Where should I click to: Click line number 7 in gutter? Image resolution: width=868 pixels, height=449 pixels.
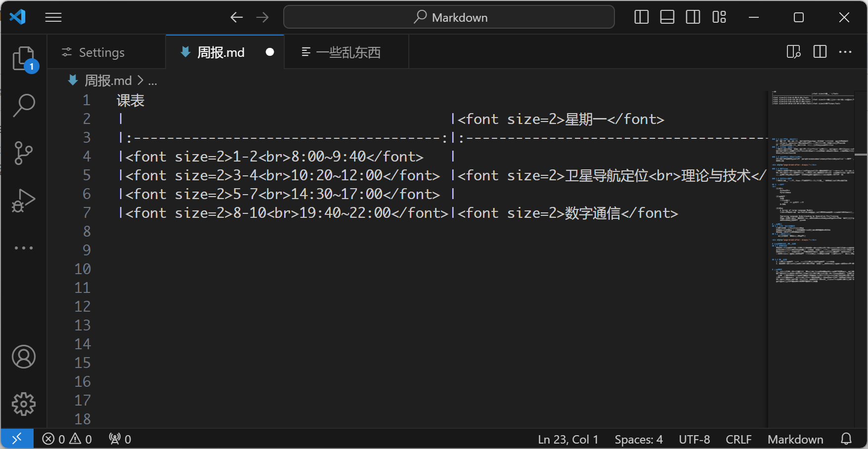click(87, 213)
